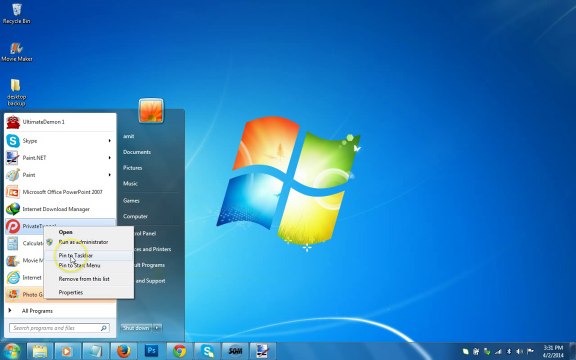
Task: Focus the Search programs and files box
Action: [59, 328]
